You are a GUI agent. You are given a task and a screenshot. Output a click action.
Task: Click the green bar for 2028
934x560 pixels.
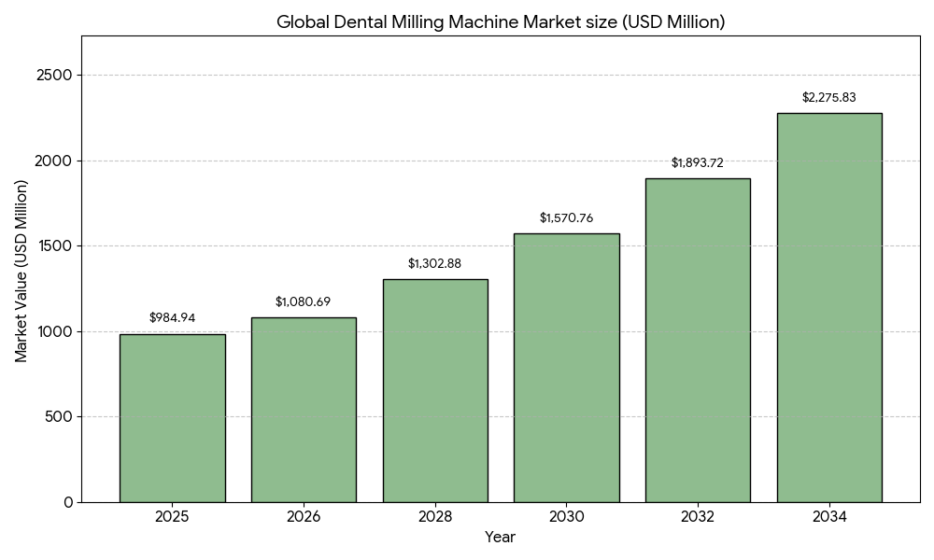(435, 390)
